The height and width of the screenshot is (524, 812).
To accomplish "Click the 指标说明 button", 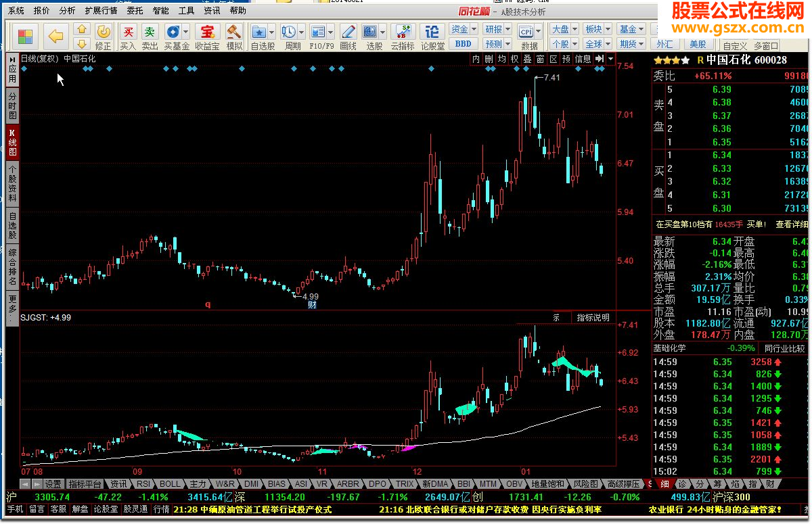I will [593, 317].
